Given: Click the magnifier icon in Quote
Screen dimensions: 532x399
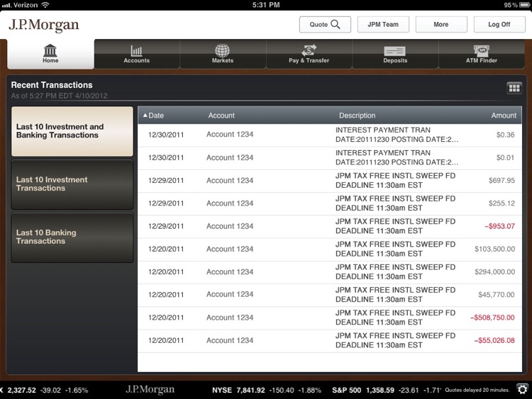Looking at the screenshot, I should 336,24.
